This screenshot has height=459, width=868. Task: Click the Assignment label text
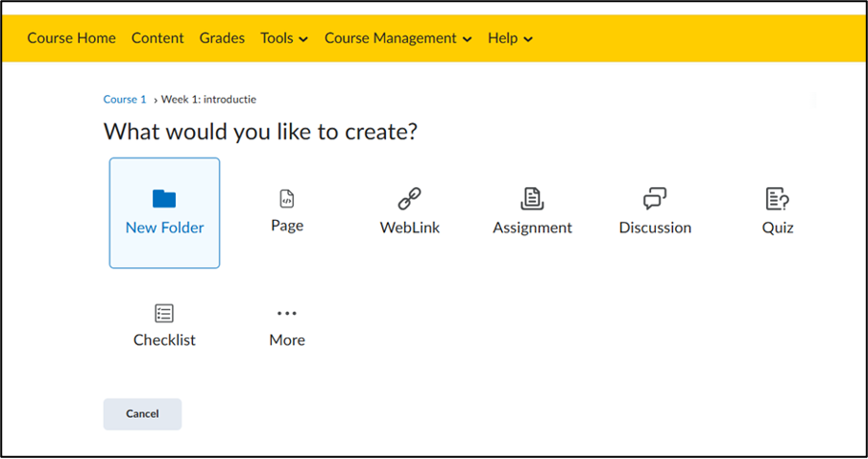pos(533,228)
